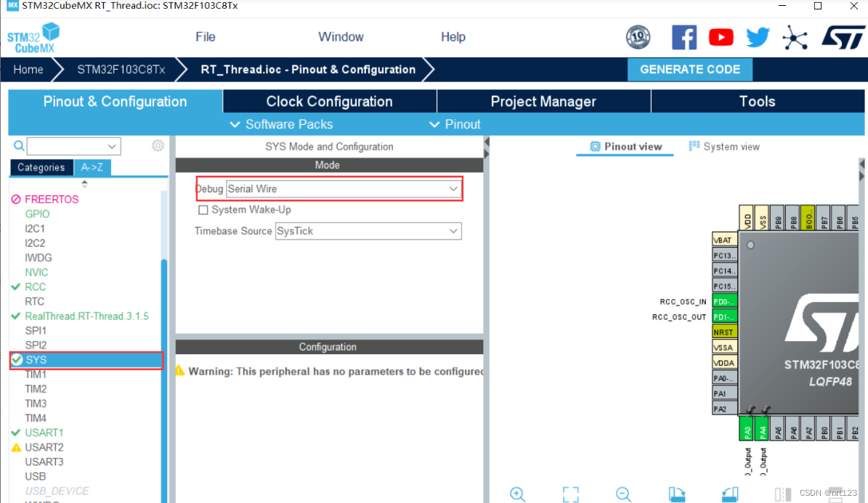Image resolution: width=868 pixels, height=503 pixels.
Task: Switch to the Project Manager tab
Action: [543, 102]
